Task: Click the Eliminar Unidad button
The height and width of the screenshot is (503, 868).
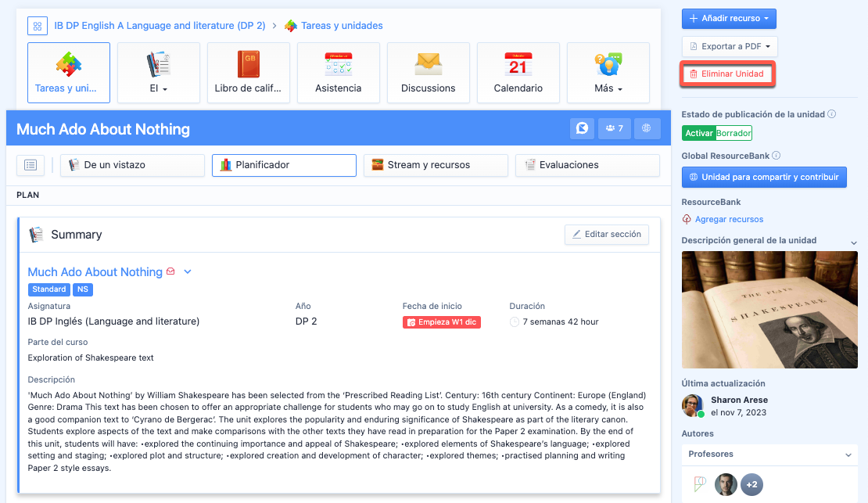Action: coord(727,74)
